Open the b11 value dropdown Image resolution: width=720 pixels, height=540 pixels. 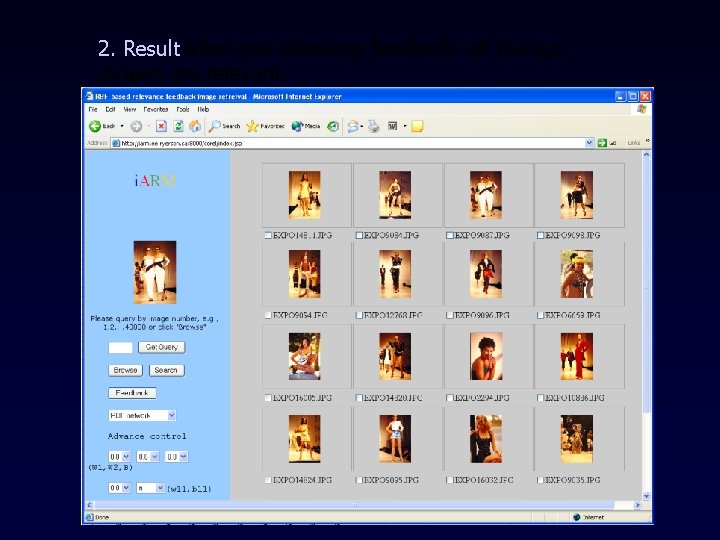click(x=151, y=488)
